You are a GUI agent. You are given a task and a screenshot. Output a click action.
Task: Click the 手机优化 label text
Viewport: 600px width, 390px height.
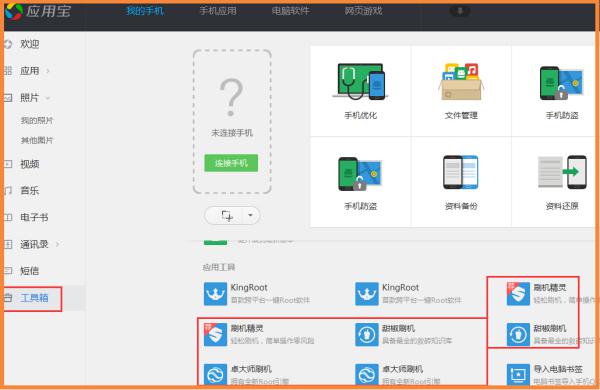pyautogui.click(x=360, y=115)
